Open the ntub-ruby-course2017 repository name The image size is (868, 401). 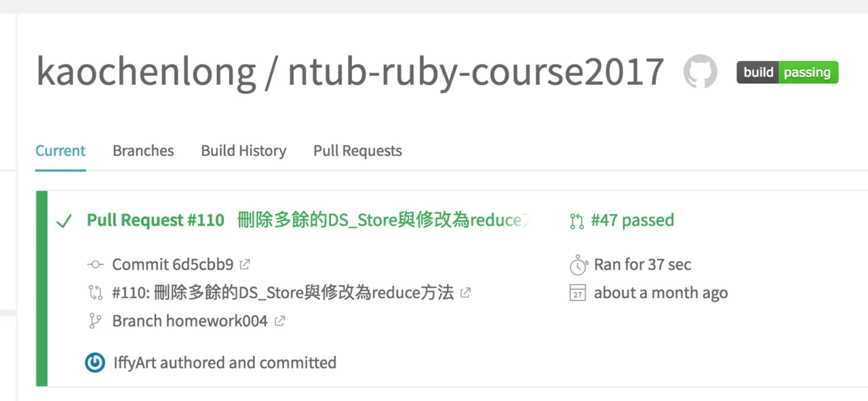click(x=475, y=72)
